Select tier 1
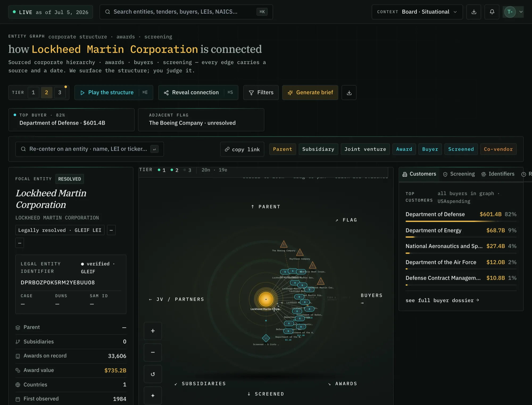532x405 pixels. tap(33, 92)
